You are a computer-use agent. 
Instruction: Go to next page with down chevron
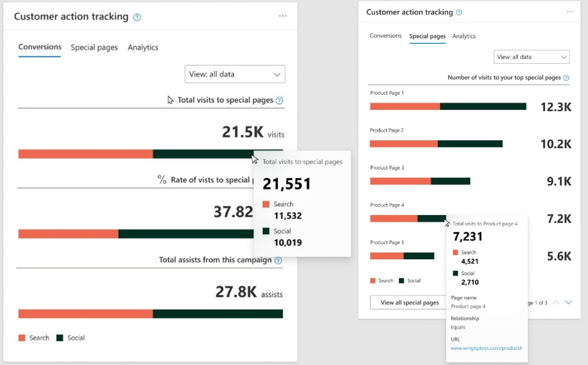(x=568, y=302)
